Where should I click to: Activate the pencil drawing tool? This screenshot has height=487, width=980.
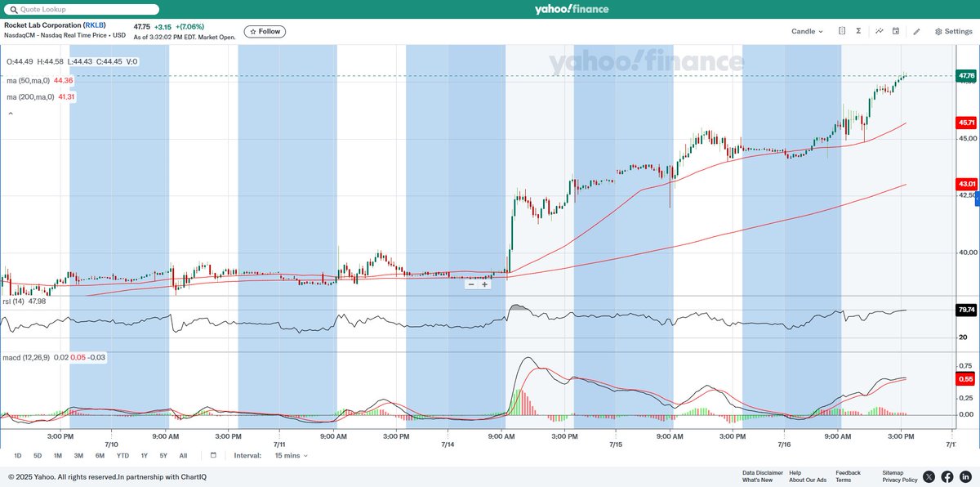[916, 31]
